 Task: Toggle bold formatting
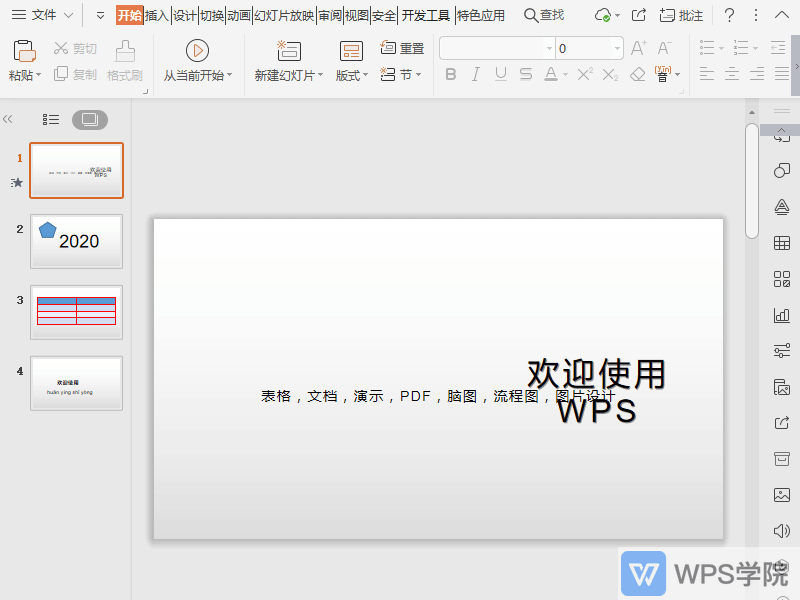[452, 73]
